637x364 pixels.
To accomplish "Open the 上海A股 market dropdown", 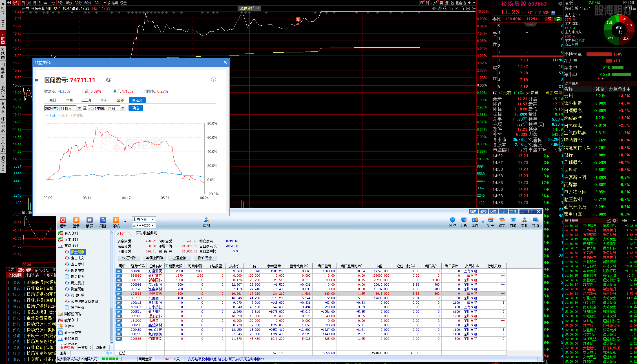I will [x=144, y=219].
